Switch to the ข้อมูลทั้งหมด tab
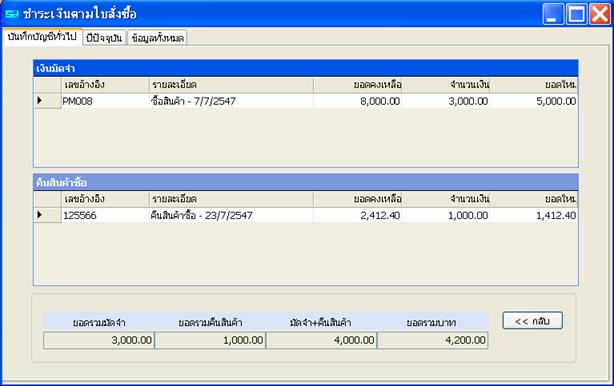This screenshot has height=386, width=614. point(157,38)
